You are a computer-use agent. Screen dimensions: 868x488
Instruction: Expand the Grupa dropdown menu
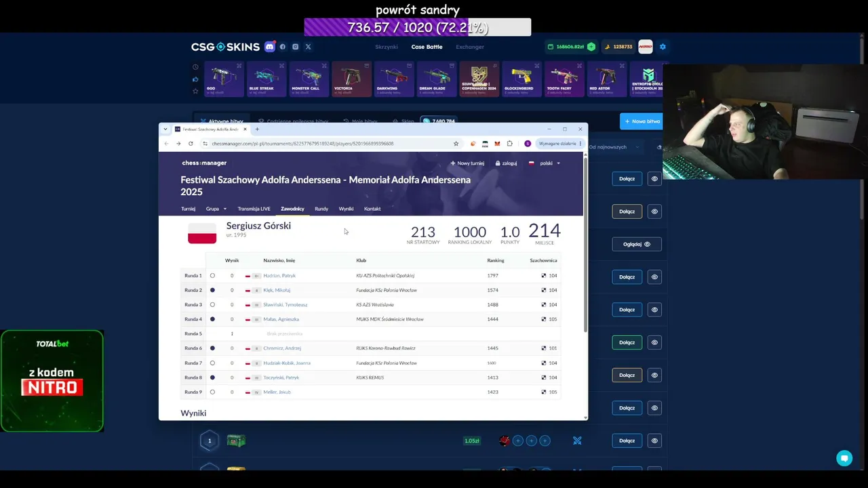pos(216,209)
